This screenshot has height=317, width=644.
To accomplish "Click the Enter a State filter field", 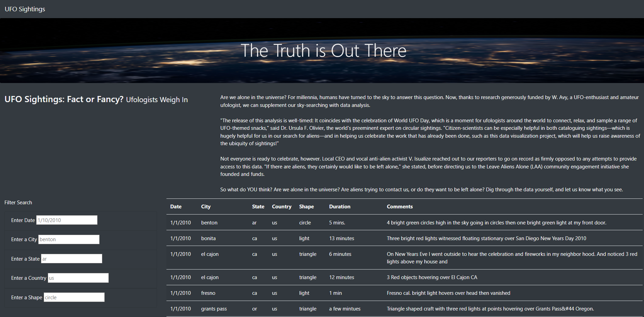I will pos(71,259).
